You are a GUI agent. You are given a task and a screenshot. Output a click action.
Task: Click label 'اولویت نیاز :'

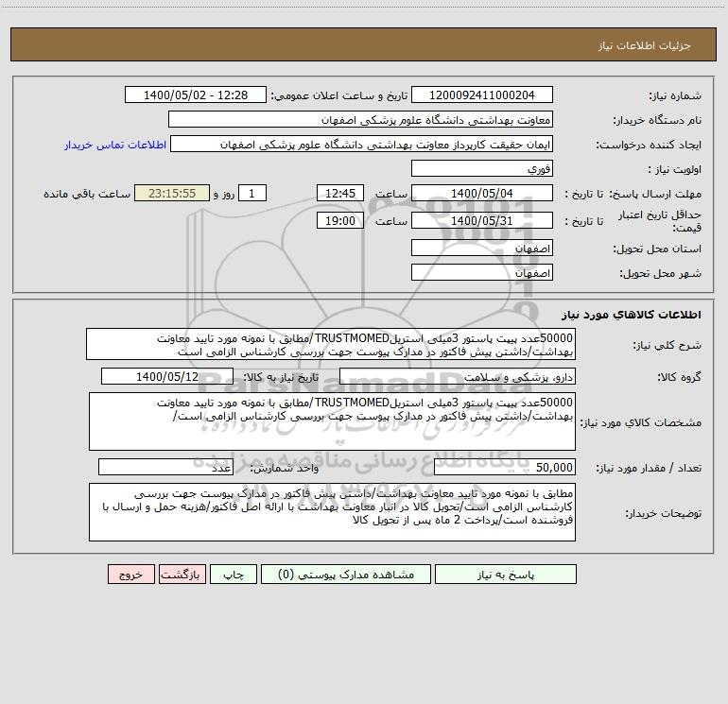click(675, 170)
